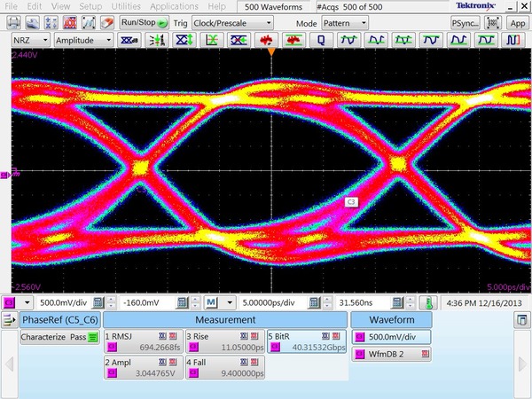Click the clear data eraser icon
The width and height of the screenshot is (532, 399).
click(x=106, y=21)
